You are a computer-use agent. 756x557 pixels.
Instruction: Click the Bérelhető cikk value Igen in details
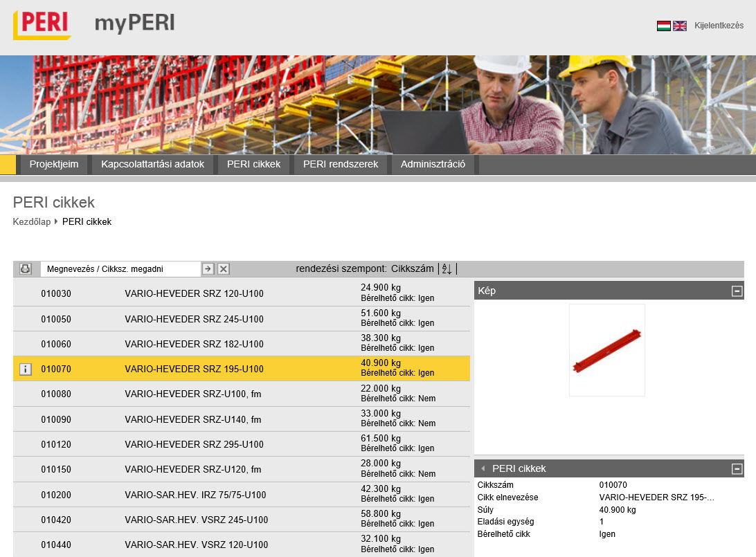tap(608, 534)
